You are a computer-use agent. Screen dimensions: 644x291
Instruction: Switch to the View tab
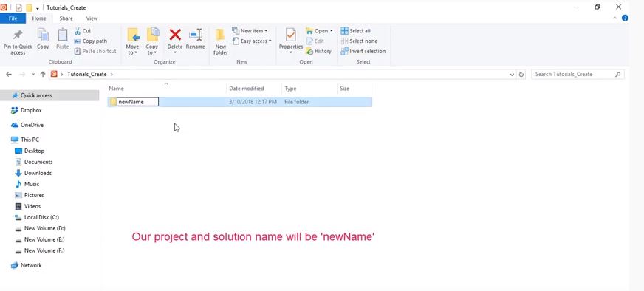click(92, 18)
